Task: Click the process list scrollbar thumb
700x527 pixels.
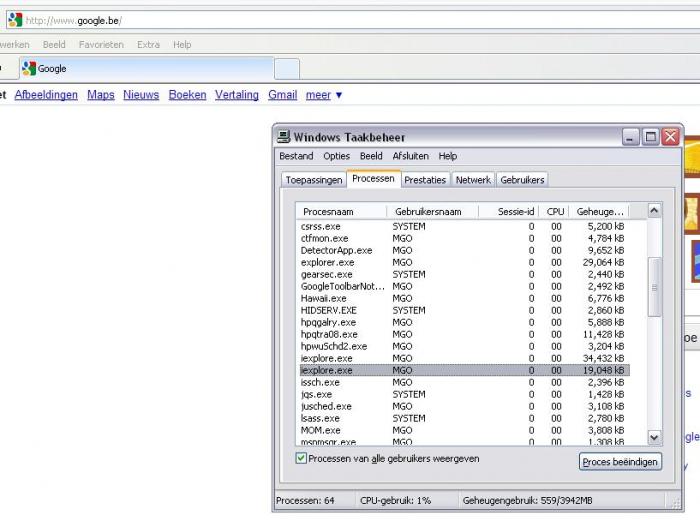Action: coord(654,287)
